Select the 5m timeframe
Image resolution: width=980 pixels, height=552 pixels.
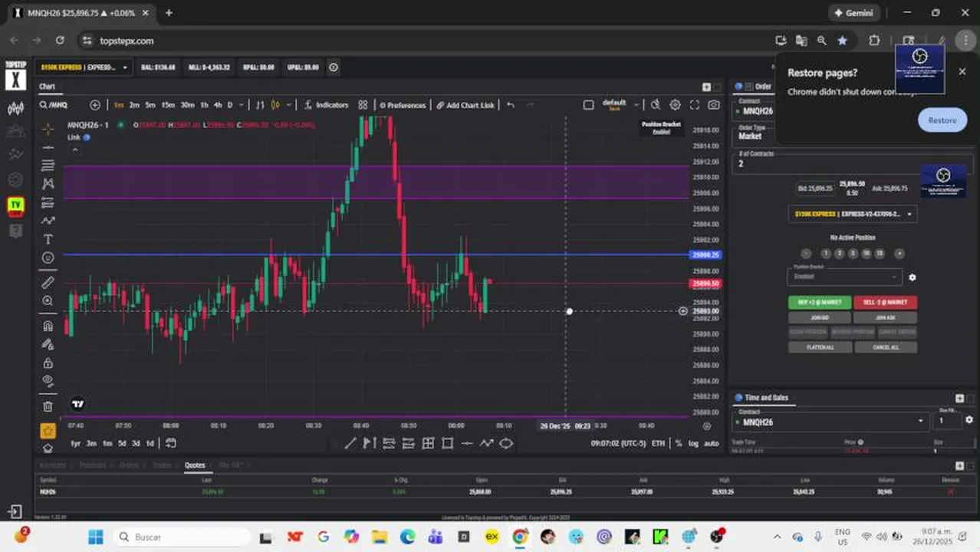pyautogui.click(x=150, y=105)
